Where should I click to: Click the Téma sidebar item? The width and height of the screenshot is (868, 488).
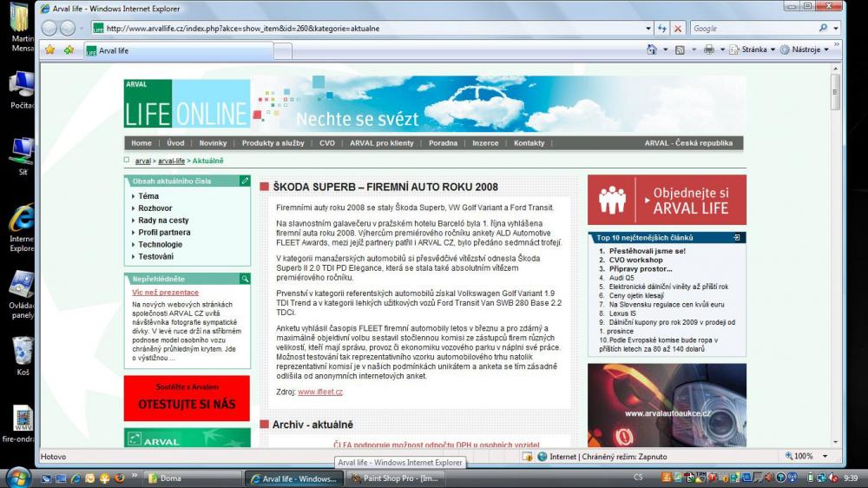[x=148, y=196]
